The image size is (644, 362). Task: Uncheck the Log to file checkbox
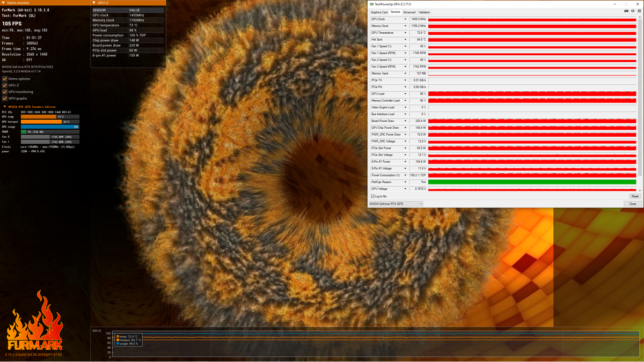[x=372, y=196]
